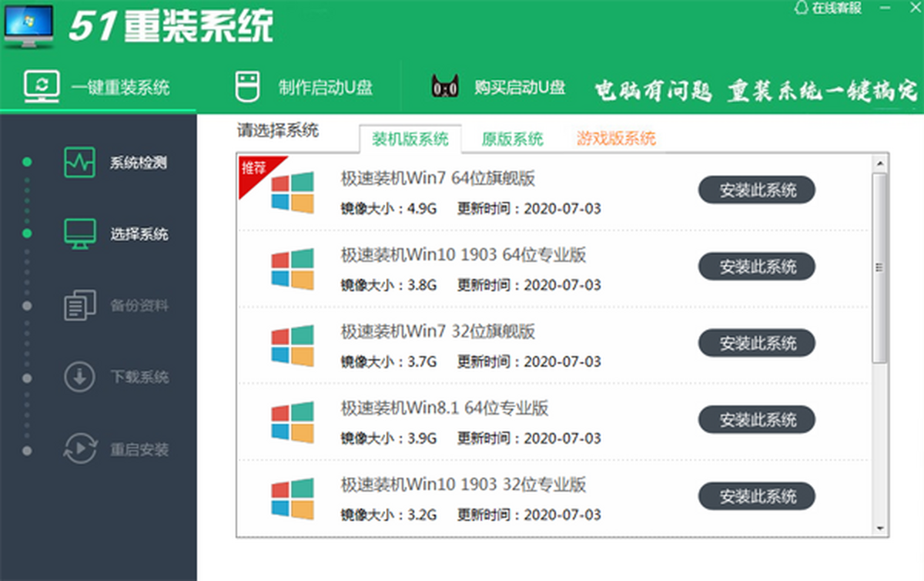Click the system detection heartbeat icon
The image size is (924, 581).
[79, 163]
